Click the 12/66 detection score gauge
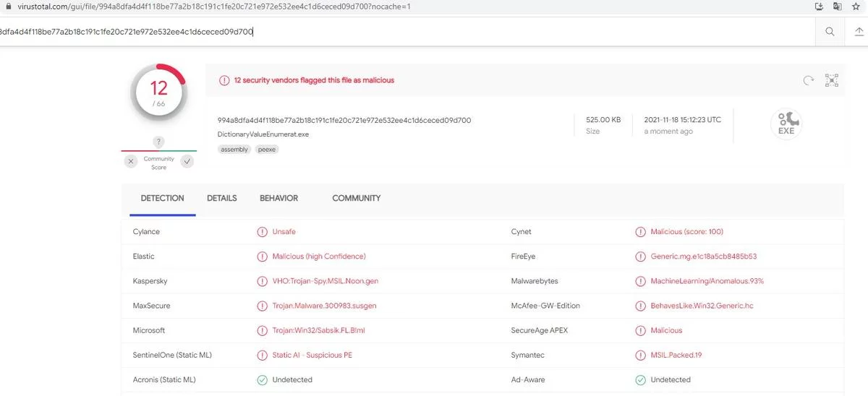Viewport: 868px width, 396px height. [158, 92]
